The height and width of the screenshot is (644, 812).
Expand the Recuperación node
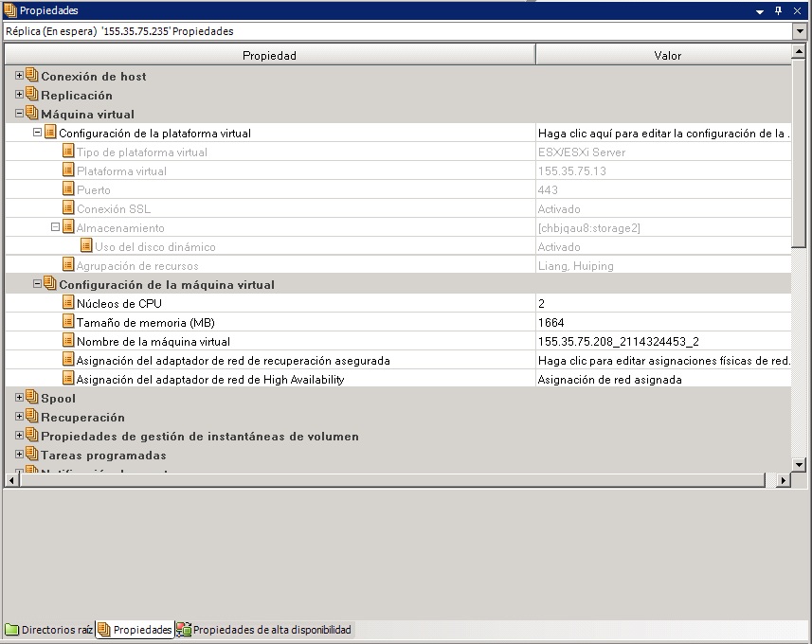19,416
